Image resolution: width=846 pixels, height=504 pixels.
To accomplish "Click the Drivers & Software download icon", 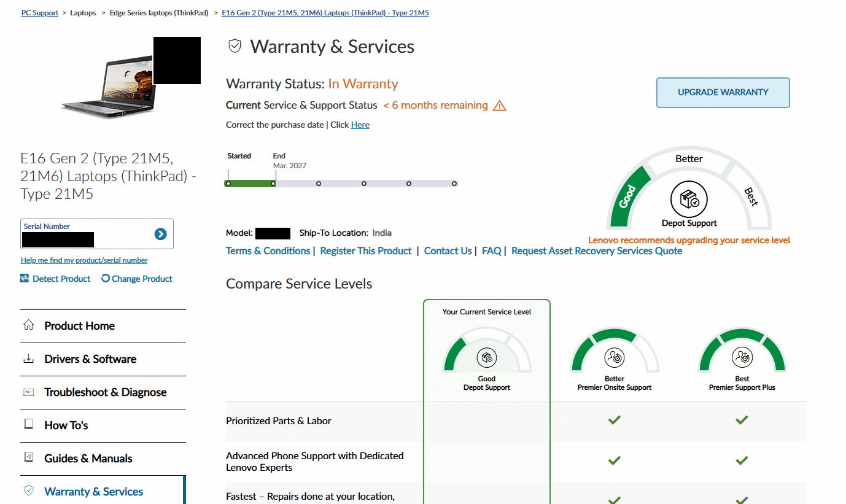I will pos(28,359).
